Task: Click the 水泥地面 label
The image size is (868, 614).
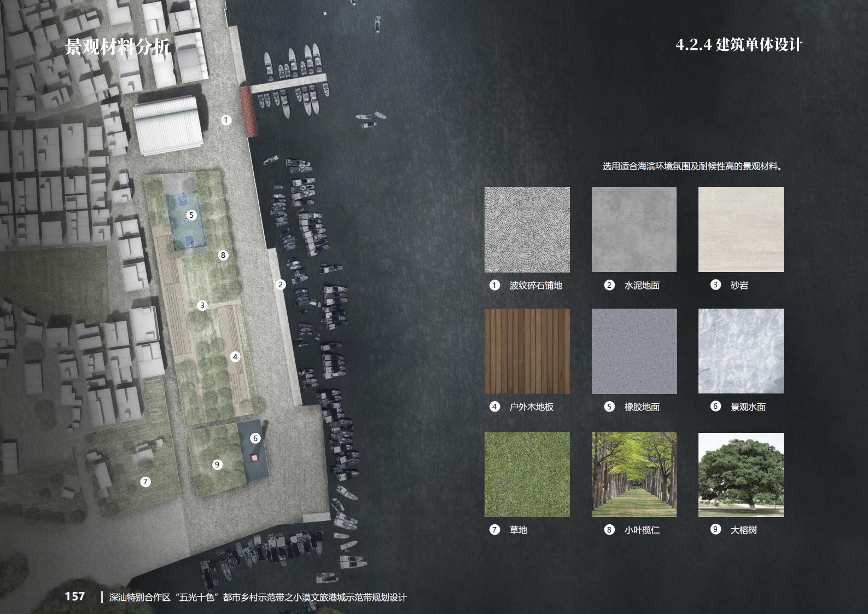Action: 642,286
